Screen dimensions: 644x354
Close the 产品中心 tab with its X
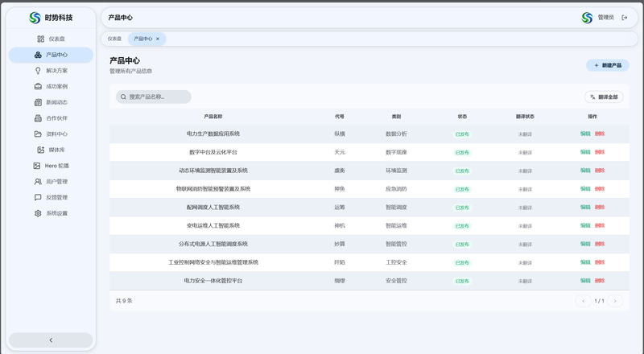click(x=157, y=39)
